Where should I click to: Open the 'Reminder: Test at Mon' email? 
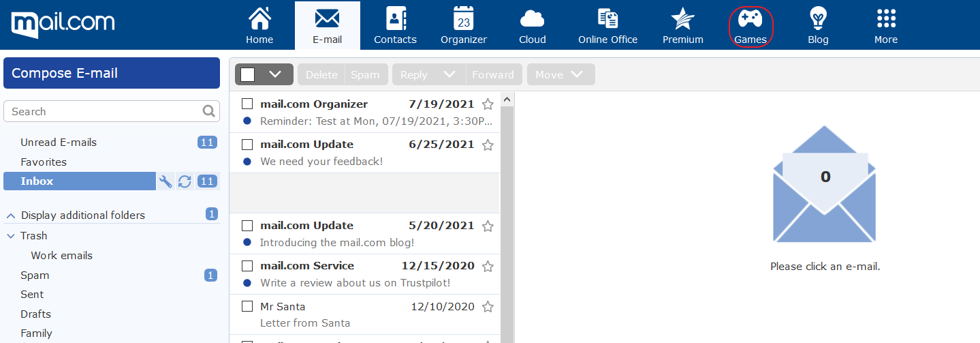376,121
